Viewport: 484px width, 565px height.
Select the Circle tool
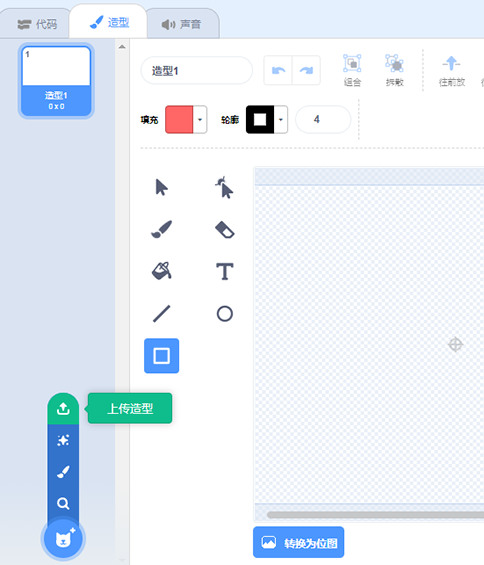click(225, 313)
